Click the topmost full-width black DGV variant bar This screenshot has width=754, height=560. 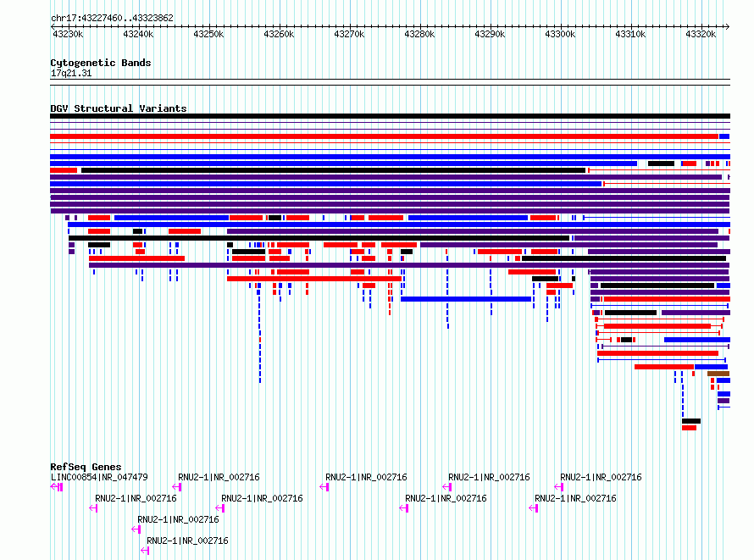point(390,116)
